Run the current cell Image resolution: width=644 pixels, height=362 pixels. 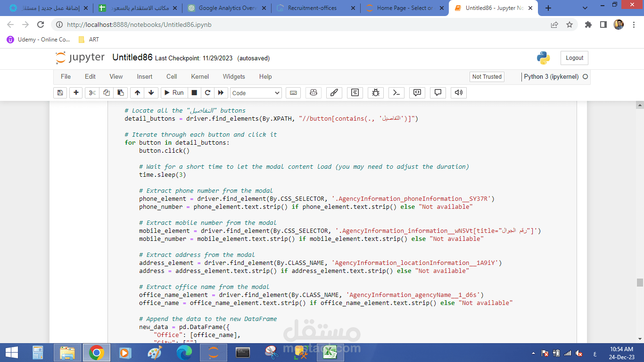173,93
